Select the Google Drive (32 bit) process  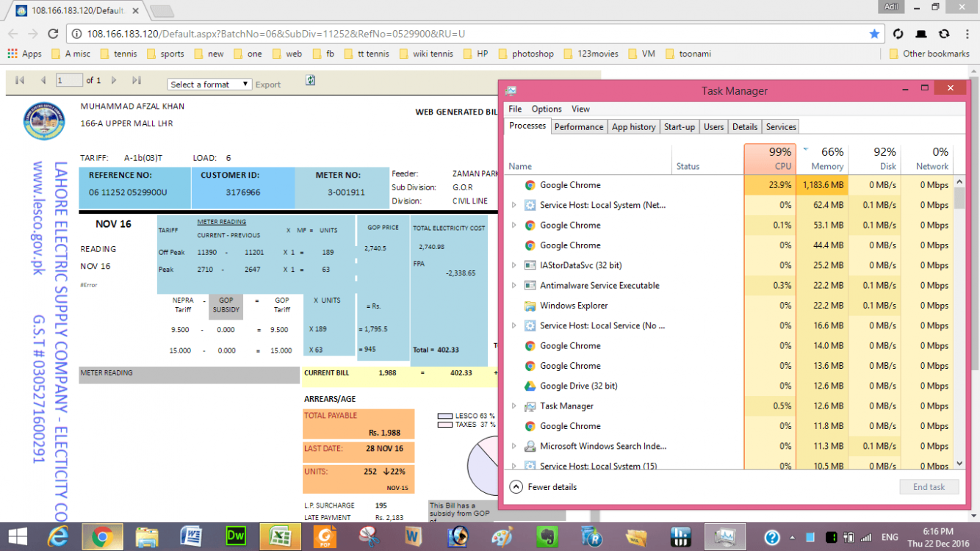point(729,386)
